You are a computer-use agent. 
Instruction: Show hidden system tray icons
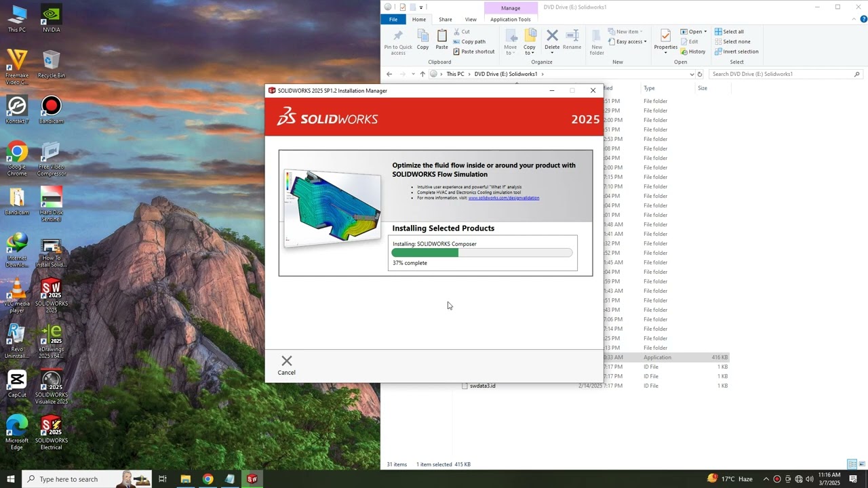766,479
